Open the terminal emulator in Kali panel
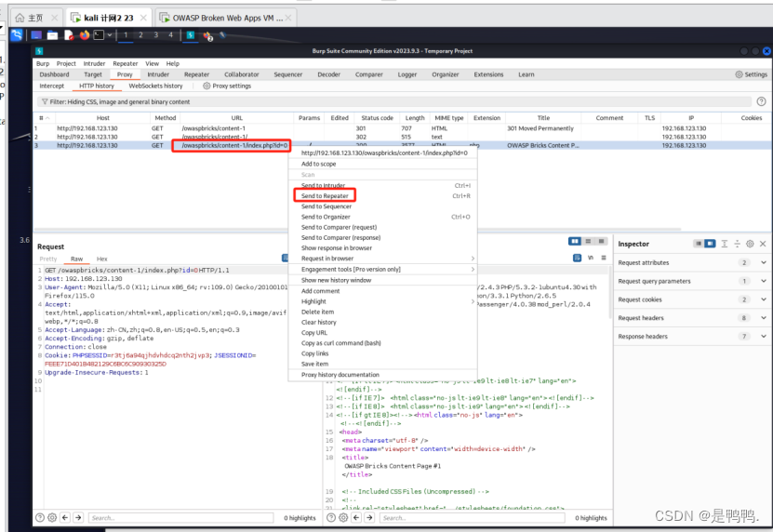 [100, 35]
